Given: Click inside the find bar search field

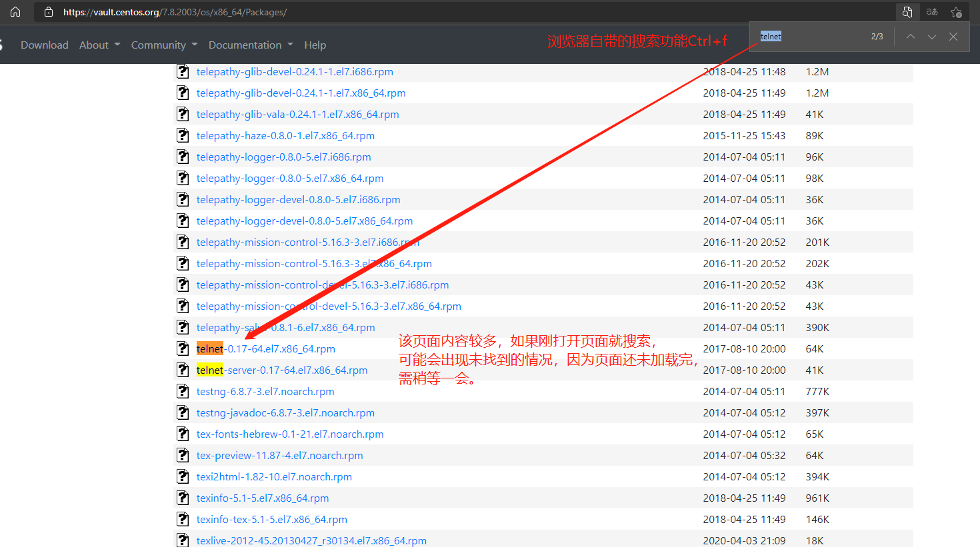Looking at the screenshot, I should [x=800, y=37].
